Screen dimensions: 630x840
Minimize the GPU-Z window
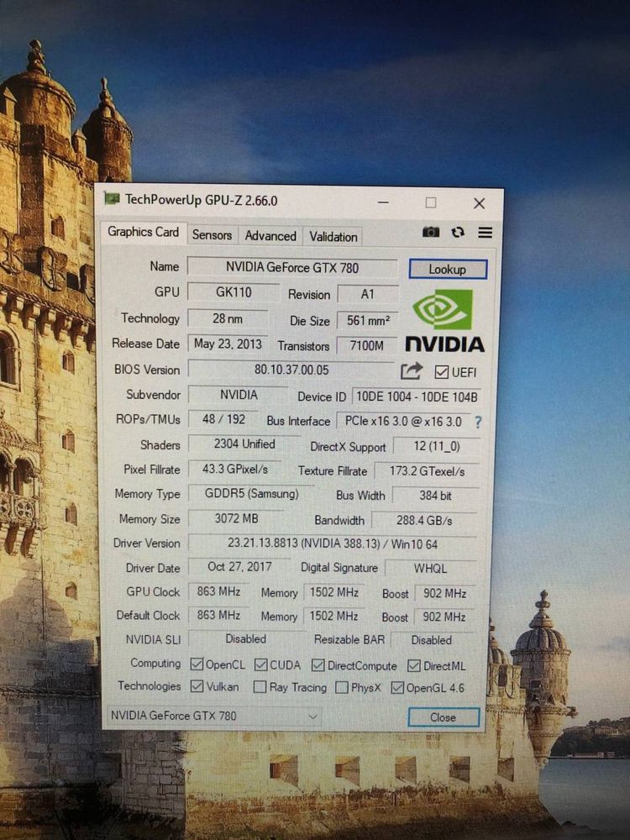point(383,202)
